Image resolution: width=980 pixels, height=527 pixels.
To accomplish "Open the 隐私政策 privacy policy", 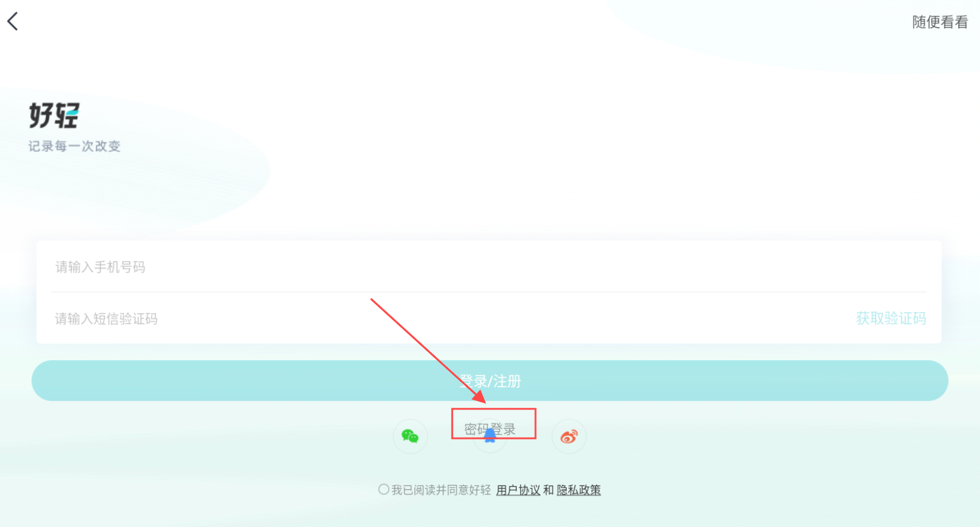I will [579, 490].
